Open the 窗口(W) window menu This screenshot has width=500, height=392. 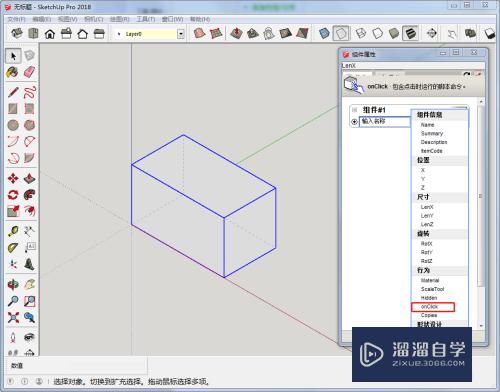click(172, 19)
